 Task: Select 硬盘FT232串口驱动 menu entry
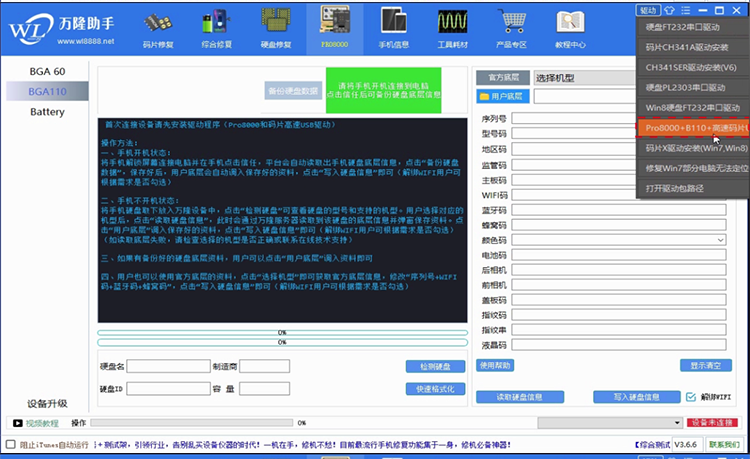(x=693, y=27)
